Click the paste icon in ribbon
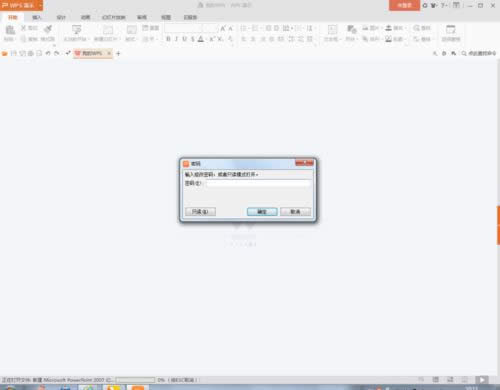 [x=10, y=30]
